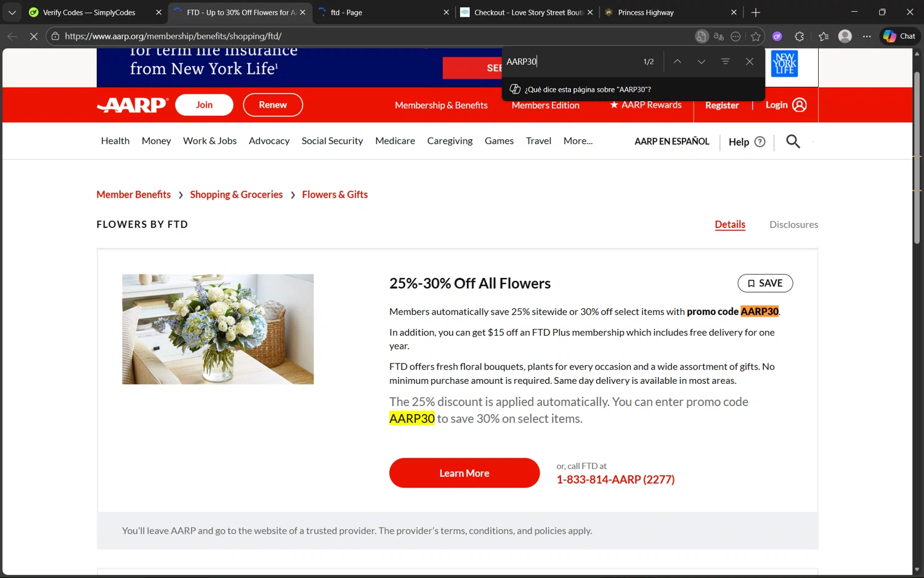Stop page loading with X button

coord(34,36)
